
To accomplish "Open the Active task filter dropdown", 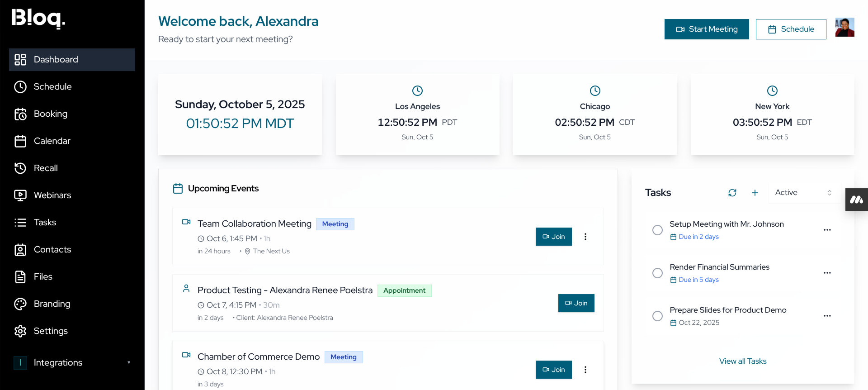I will coord(803,193).
